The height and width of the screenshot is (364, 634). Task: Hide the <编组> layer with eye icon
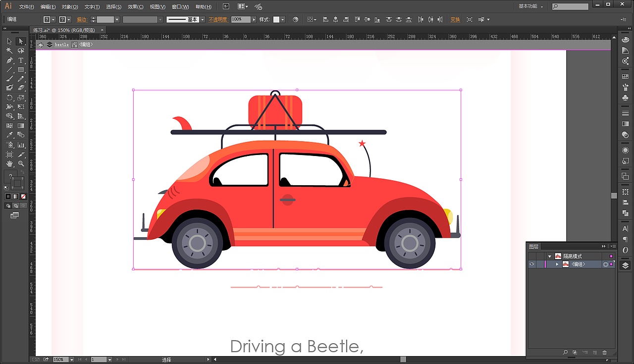[x=532, y=264]
